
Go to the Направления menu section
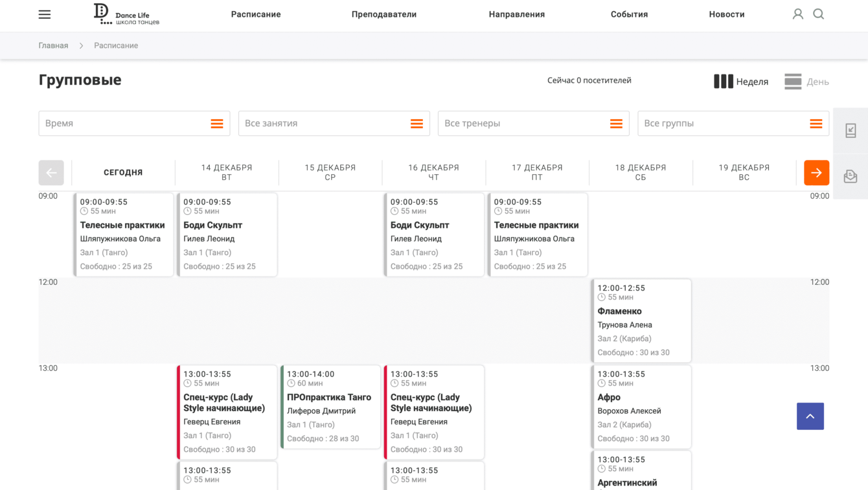(517, 14)
